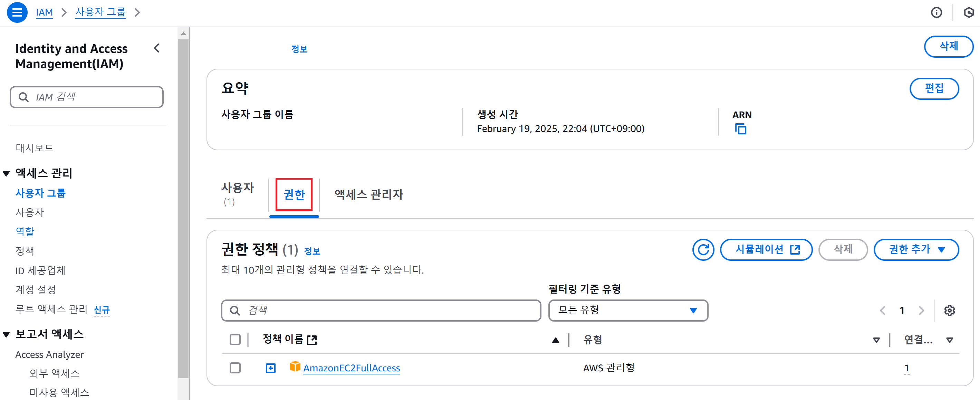The width and height of the screenshot is (980, 400).
Task: Open the hamburger navigation menu
Action: pos(17,12)
